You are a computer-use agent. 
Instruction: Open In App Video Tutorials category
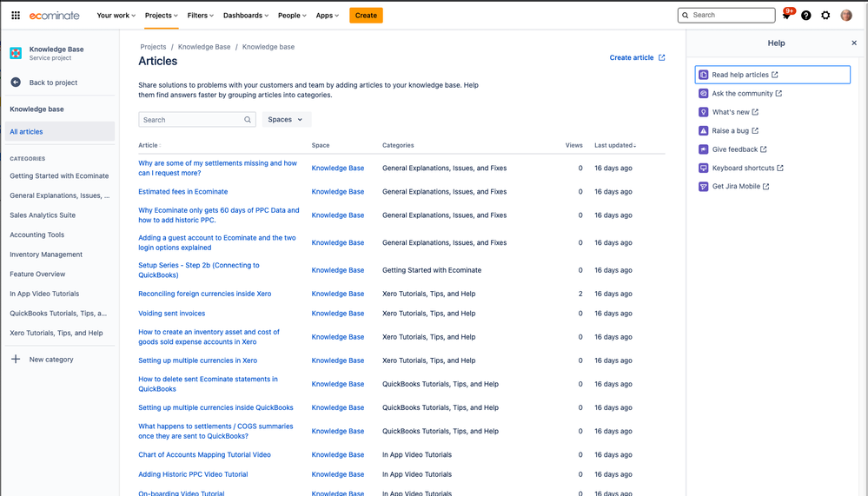click(44, 294)
